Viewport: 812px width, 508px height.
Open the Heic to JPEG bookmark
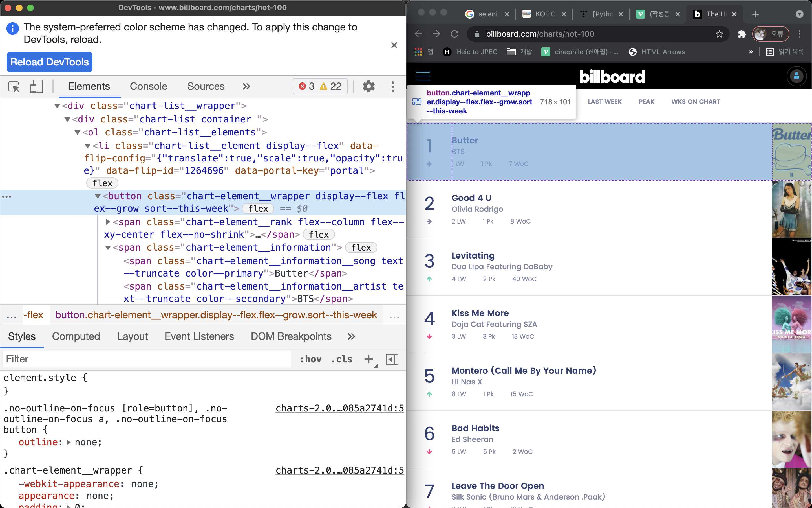click(x=470, y=52)
